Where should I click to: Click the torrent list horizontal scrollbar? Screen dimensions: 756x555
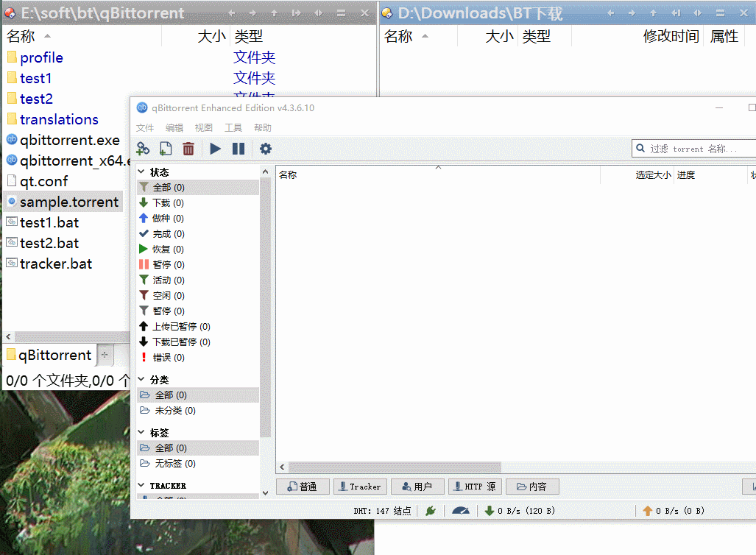(x=395, y=467)
